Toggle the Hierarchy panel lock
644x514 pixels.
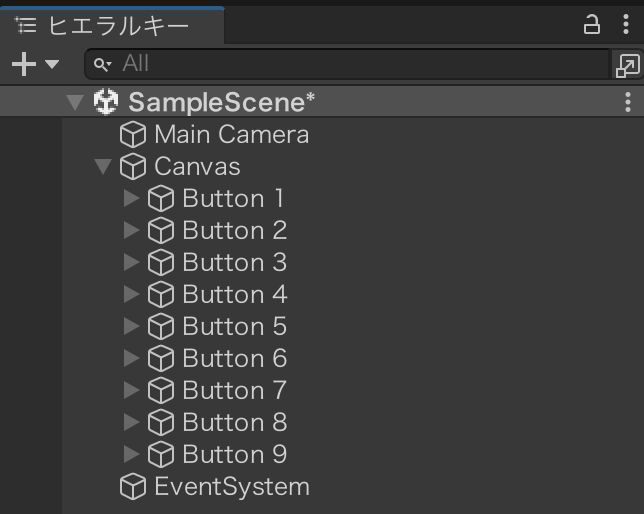tap(593, 24)
